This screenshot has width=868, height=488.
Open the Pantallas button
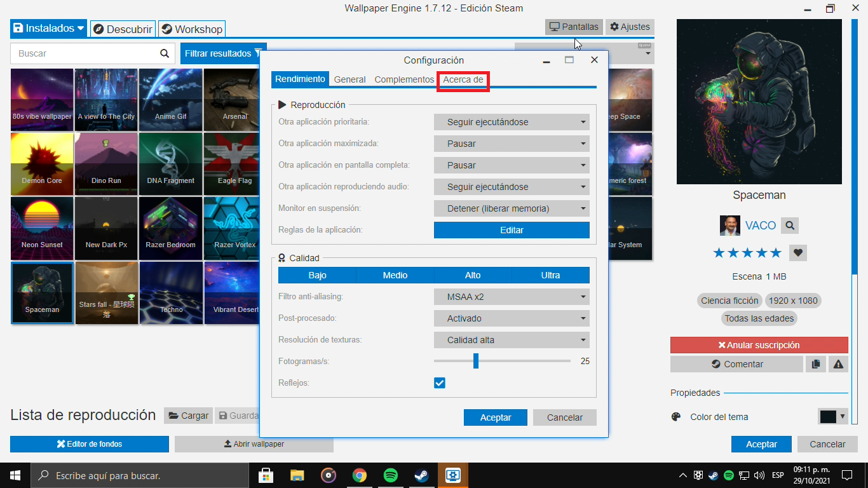(x=574, y=27)
